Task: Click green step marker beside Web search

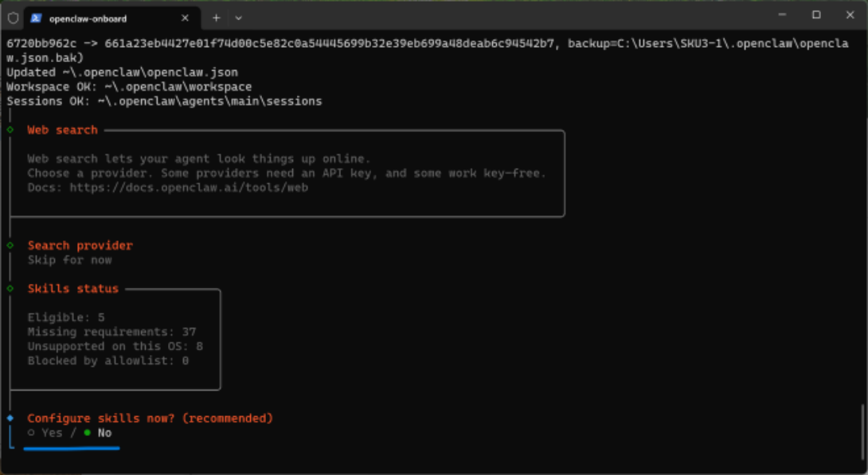Action: tap(10, 130)
